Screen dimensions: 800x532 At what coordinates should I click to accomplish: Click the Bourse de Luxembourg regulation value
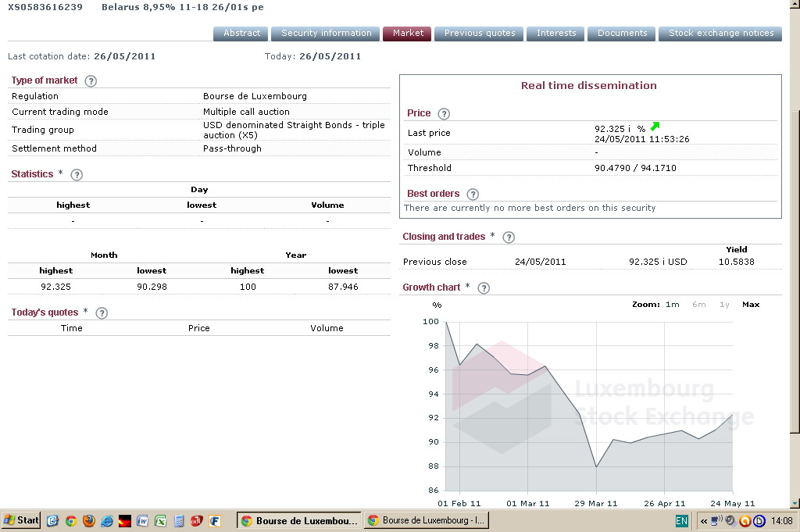[x=255, y=96]
